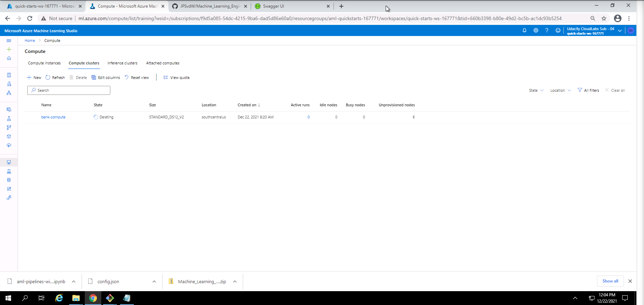Image resolution: width=644 pixels, height=305 pixels.
Task: Click the browser address bar URL
Action: (x=320, y=18)
